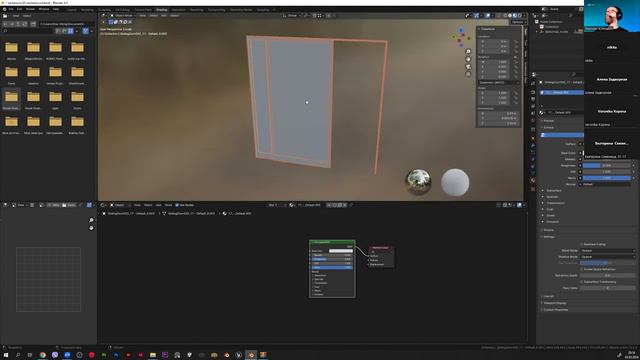This screenshot has height=360, width=640.
Task: Open the File menu
Action: [11, 9]
